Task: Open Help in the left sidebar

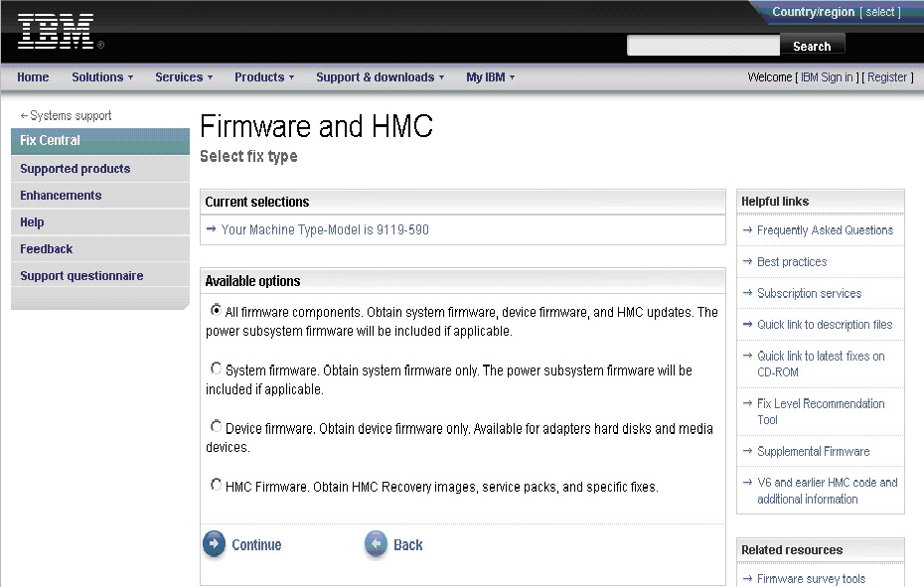Action: coord(100,222)
